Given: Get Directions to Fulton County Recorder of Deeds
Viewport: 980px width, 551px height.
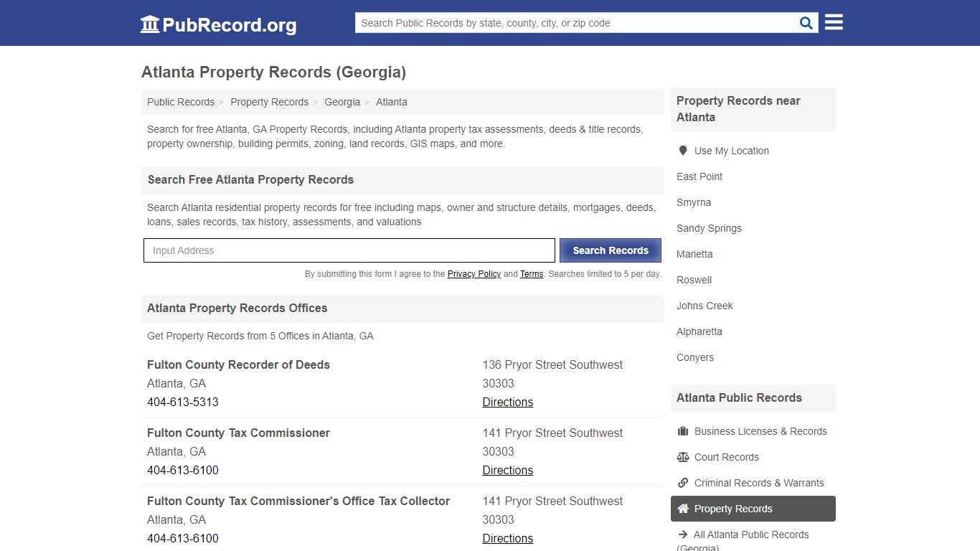Looking at the screenshot, I should pyautogui.click(x=508, y=402).
